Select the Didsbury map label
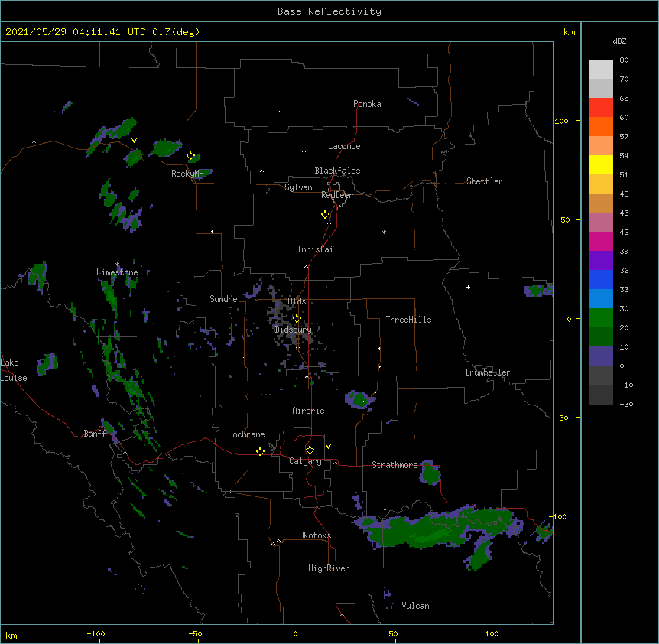This screenshot has height=644, width=659. point(294,330)
